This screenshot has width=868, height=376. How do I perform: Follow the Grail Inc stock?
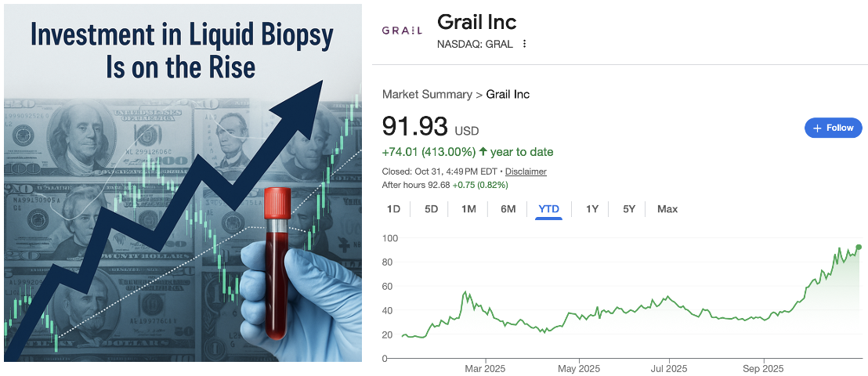pos(834,128)
